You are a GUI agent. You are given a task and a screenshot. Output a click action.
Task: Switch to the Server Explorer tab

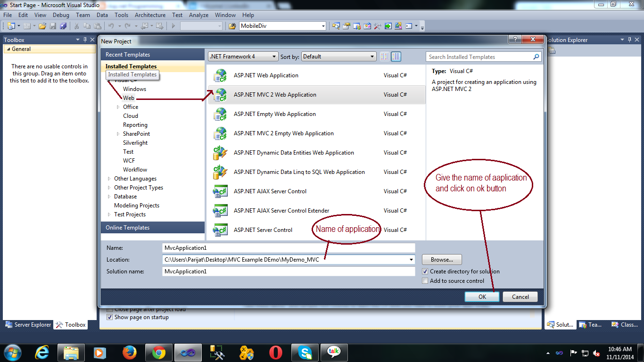[x=27, y=325]
